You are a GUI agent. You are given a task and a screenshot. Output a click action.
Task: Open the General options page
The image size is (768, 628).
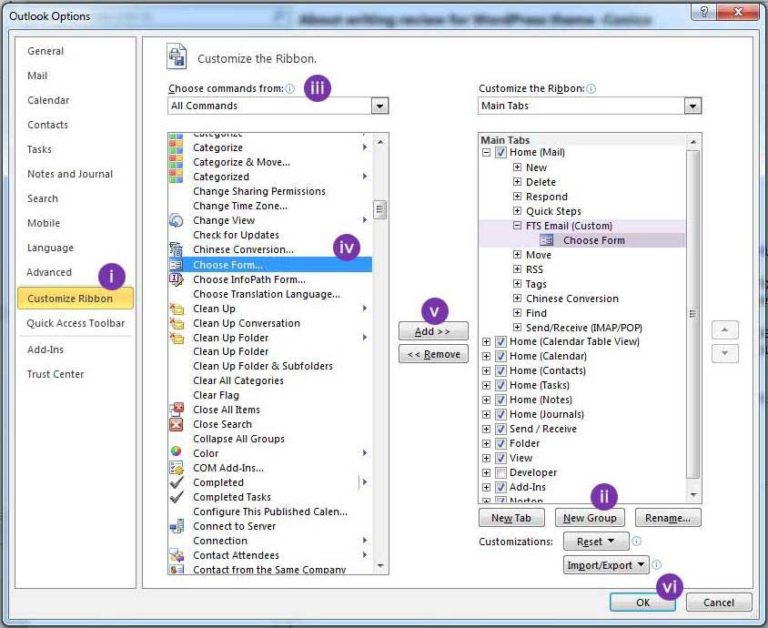click(x=46, y=51)
